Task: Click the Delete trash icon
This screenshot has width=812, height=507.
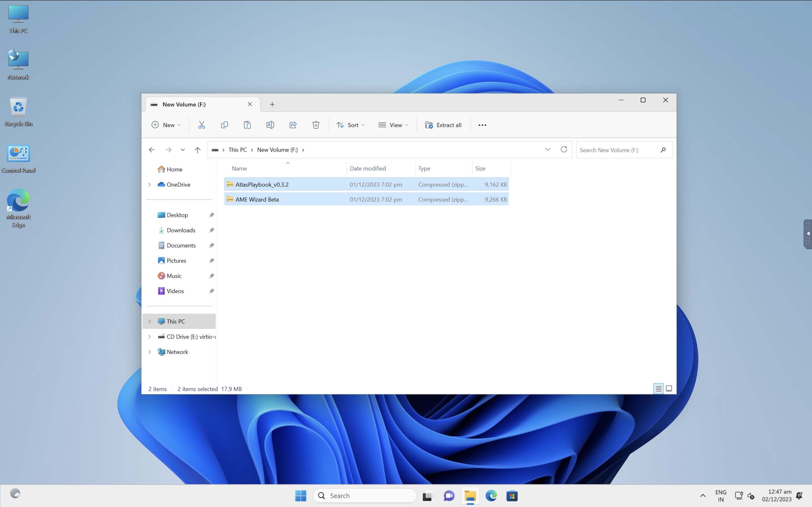Action: [316, 124]
